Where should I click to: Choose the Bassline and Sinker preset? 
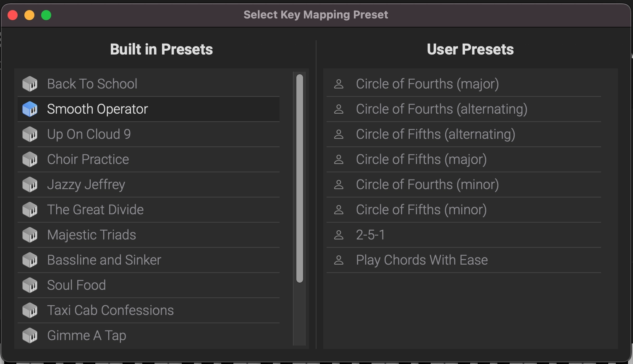104,260
